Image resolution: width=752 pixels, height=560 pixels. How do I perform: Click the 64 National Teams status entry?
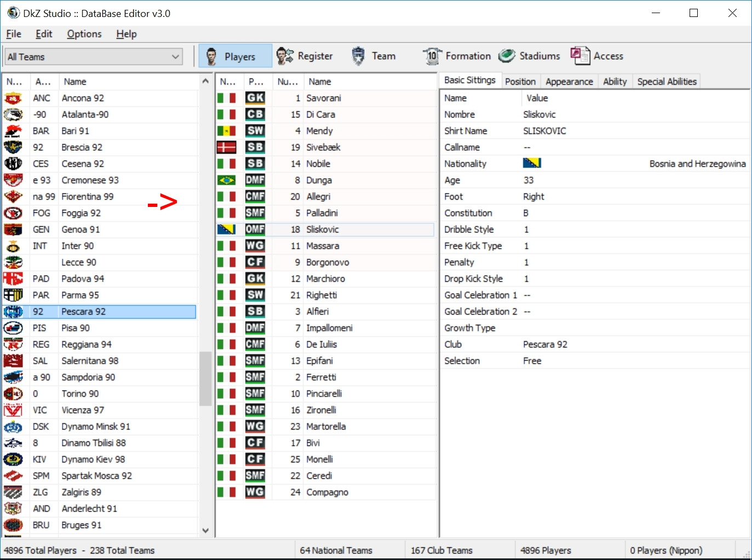tap(336, 551)
